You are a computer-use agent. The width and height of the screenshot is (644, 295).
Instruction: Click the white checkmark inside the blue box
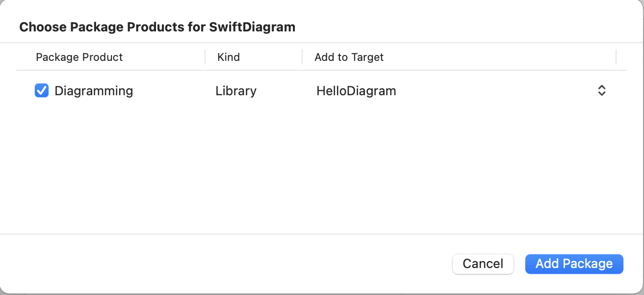(42, 91)
